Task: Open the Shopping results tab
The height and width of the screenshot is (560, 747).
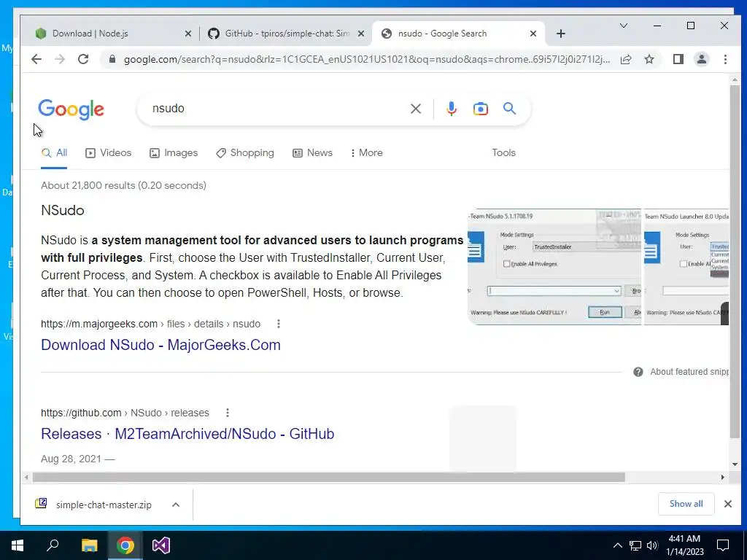Action: [x=245, y=153]
